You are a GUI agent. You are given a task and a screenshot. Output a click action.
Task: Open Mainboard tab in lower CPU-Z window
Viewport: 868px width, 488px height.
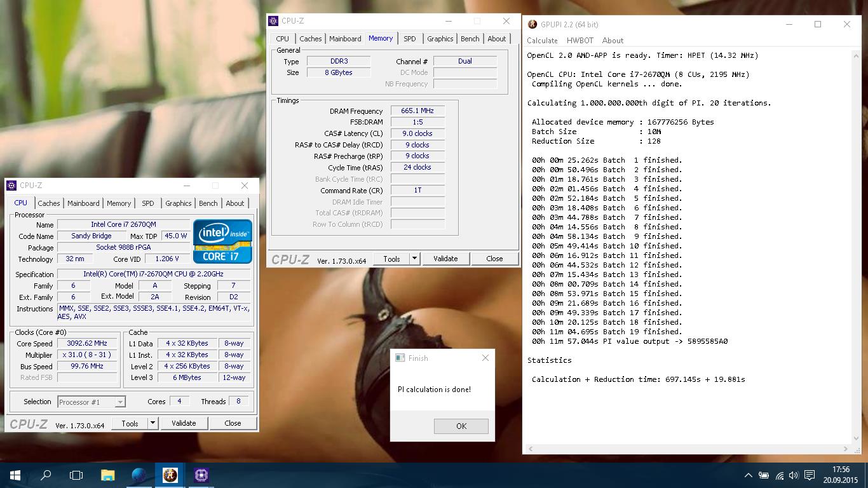coord(83,203)
